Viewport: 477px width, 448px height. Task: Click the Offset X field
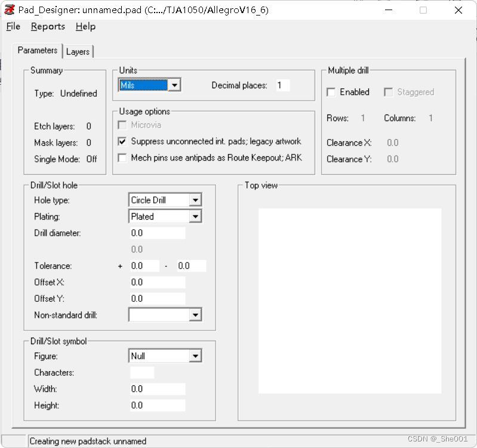(x=157, y=282)
